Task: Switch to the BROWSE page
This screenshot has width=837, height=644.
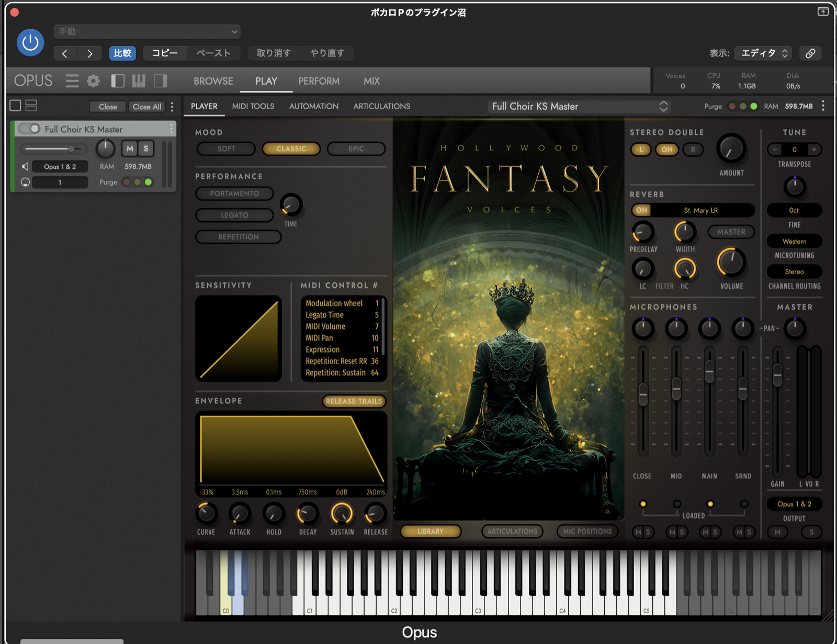Action: (x=213, y=81)
